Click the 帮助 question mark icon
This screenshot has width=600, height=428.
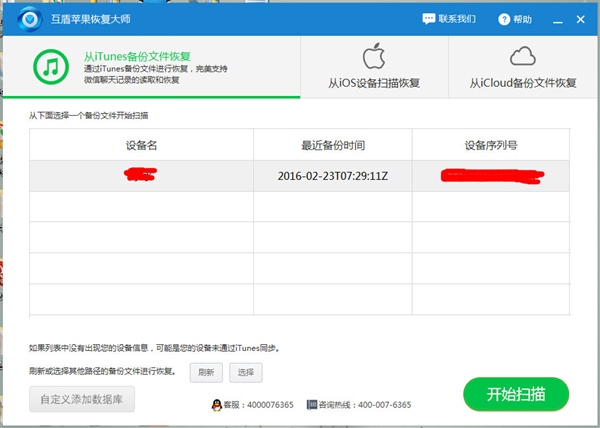pos(503,19)
